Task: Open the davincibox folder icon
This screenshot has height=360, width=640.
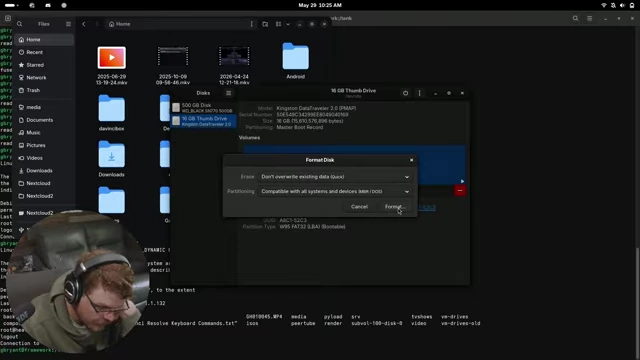Action: pos(111,109)
